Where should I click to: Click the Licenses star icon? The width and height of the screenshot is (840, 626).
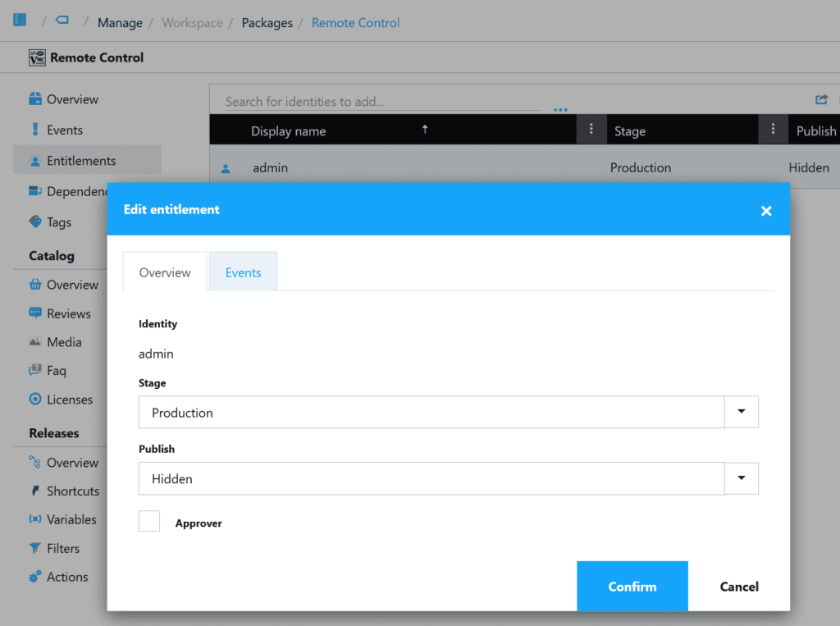tap(35, 400)
